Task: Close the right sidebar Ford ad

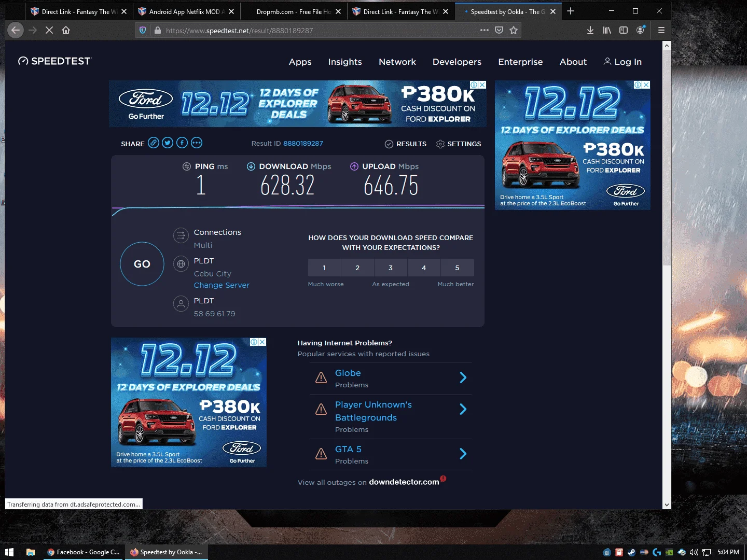Action: 646,85
